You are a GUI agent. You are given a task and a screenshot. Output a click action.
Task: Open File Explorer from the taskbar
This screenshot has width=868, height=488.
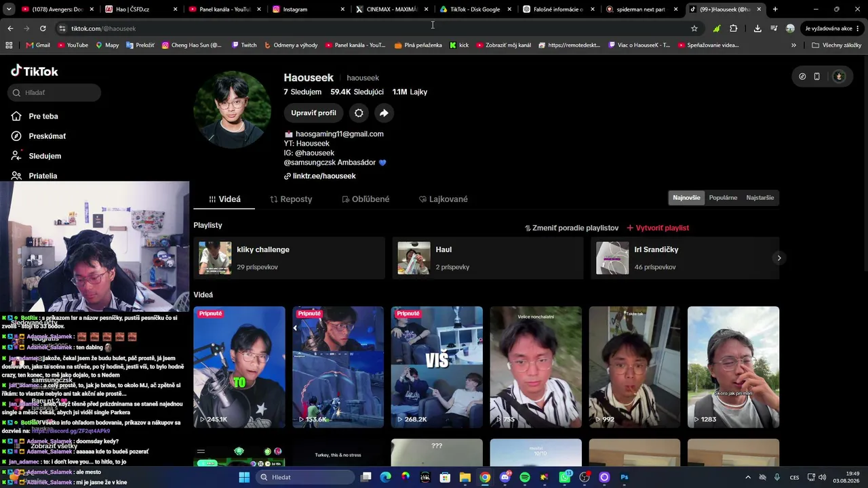465,477
